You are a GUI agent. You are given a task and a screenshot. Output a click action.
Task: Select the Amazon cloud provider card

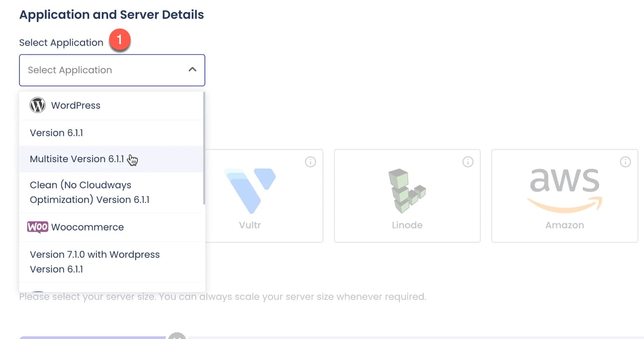tap(564, 196)
